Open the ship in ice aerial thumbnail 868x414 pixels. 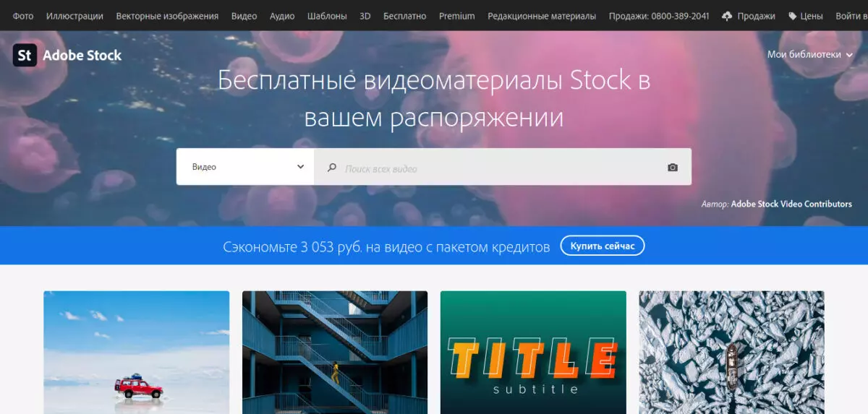731,353
